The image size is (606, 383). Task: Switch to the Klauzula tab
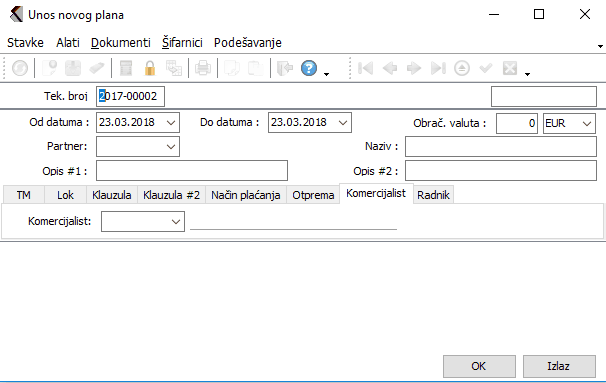click(112, 195)
